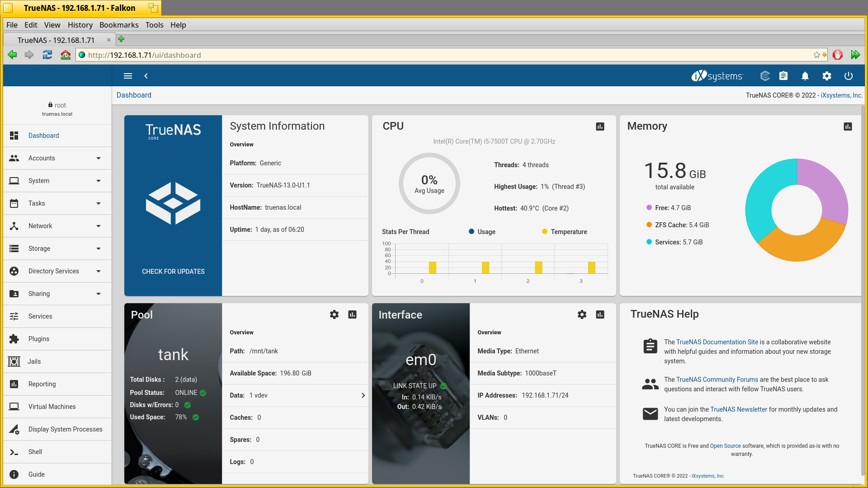Open the Edit menu
868x488 pixels.
[31, 25]
